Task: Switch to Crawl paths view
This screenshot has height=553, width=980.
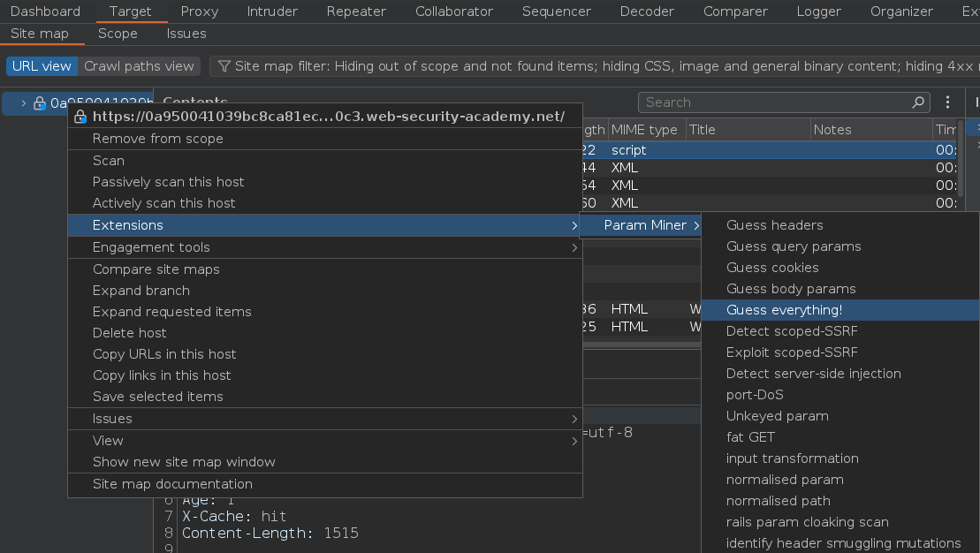Action: 139,66
